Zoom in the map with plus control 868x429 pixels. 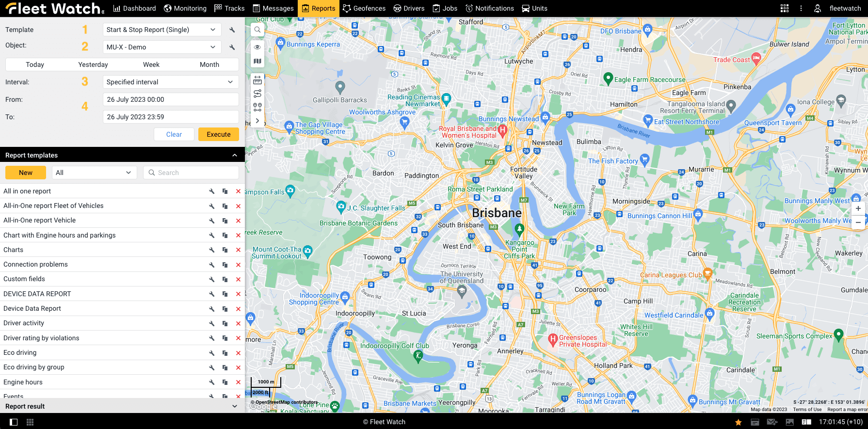coord(858,208)
